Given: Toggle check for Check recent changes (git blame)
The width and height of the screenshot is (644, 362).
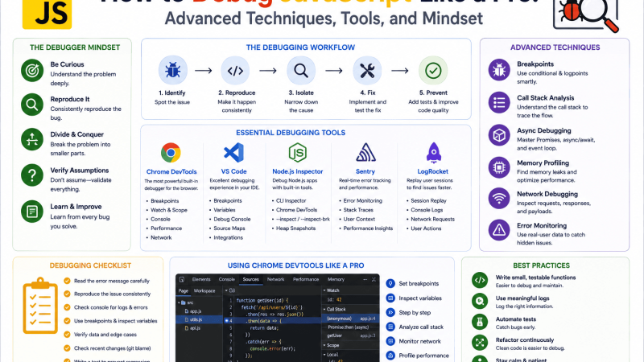Looking at the screenshot, I should coord(67,348).
